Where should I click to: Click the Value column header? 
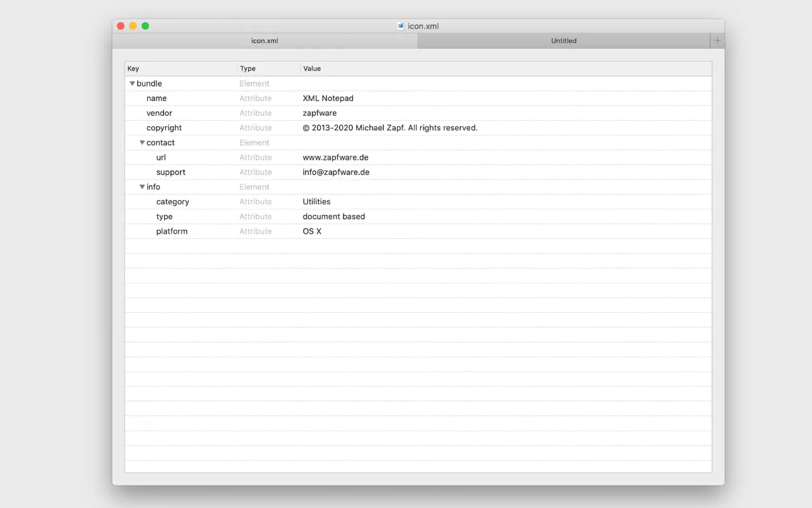311,68
